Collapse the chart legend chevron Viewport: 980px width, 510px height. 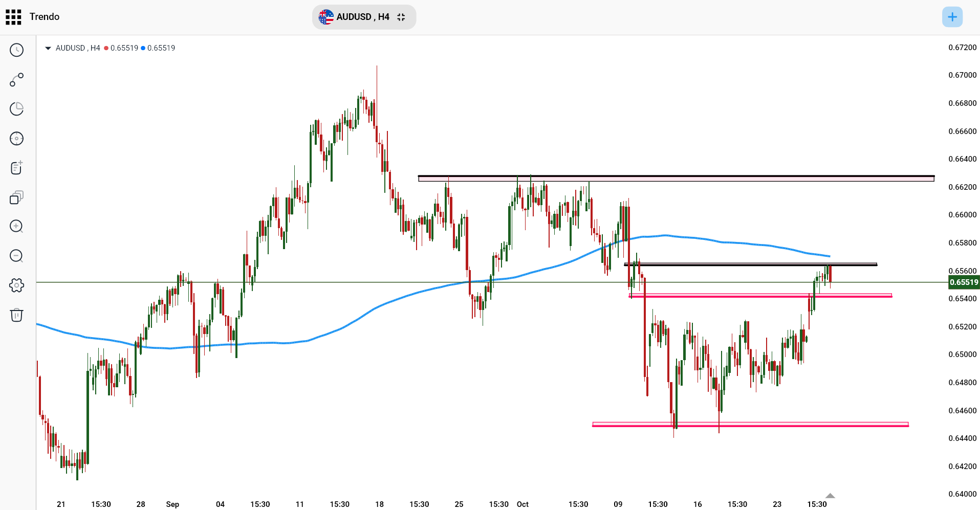48,48
